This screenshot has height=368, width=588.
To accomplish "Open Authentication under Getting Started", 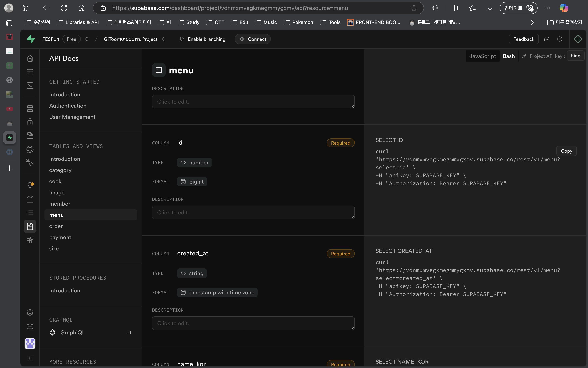I will [x=68, y=106].
